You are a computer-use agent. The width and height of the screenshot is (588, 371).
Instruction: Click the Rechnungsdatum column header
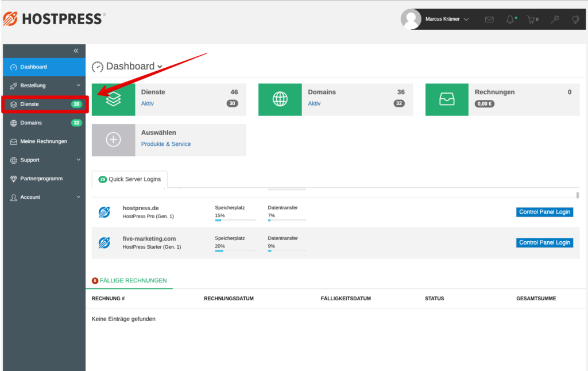coord(229,299)
